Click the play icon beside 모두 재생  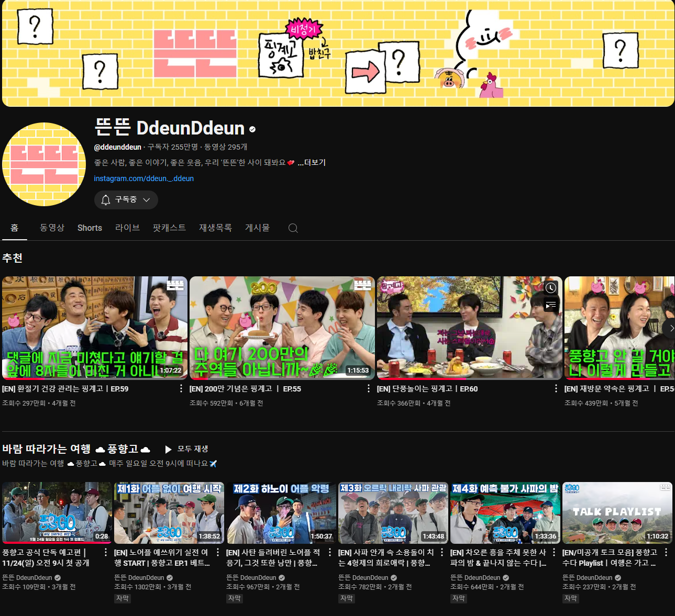click(x=168, y=449)
